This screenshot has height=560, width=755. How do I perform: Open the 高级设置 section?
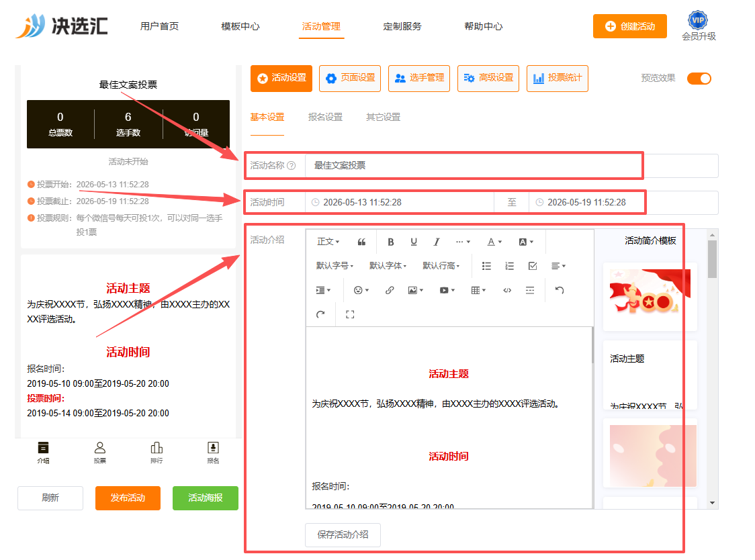[x=488, y=78]
